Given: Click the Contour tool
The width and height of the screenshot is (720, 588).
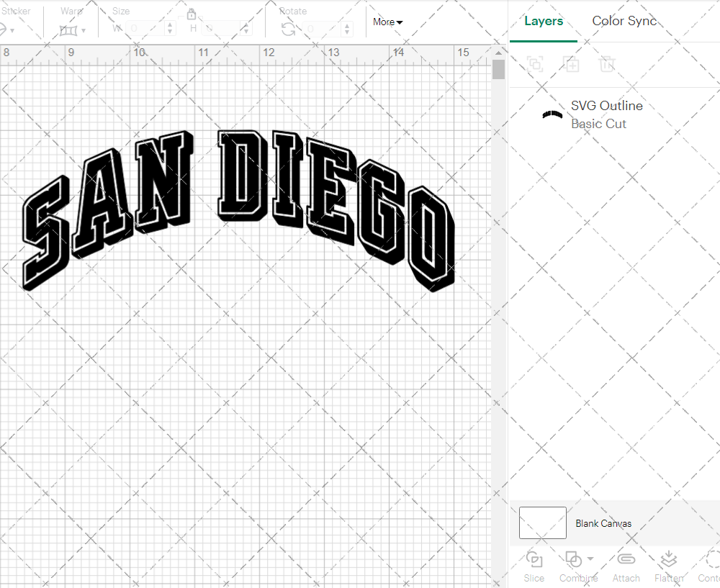Looking at the screenshot, I should (x=710, y=567).
